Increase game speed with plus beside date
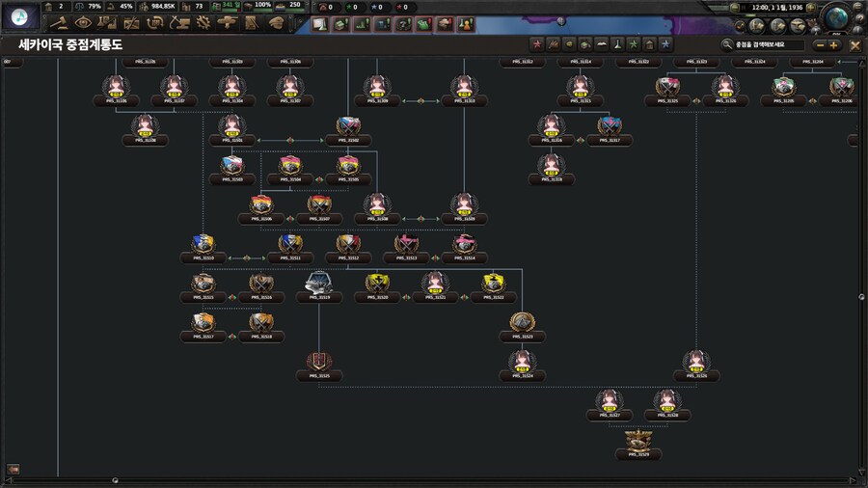The image size is (868, 488). (x=811, y=7)
